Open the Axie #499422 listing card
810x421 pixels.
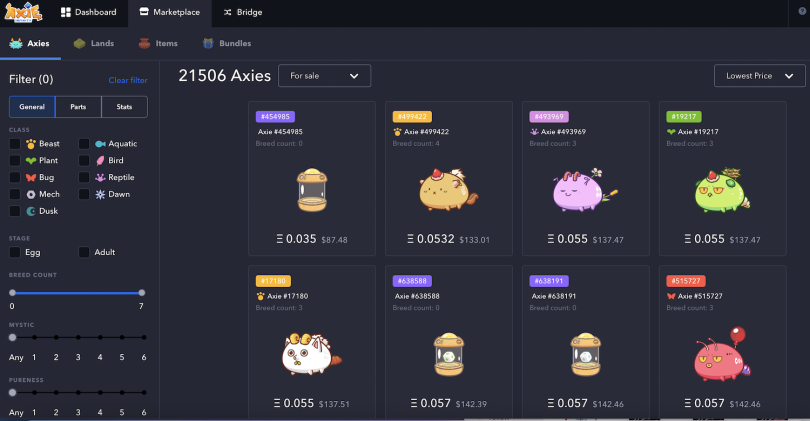448,178
